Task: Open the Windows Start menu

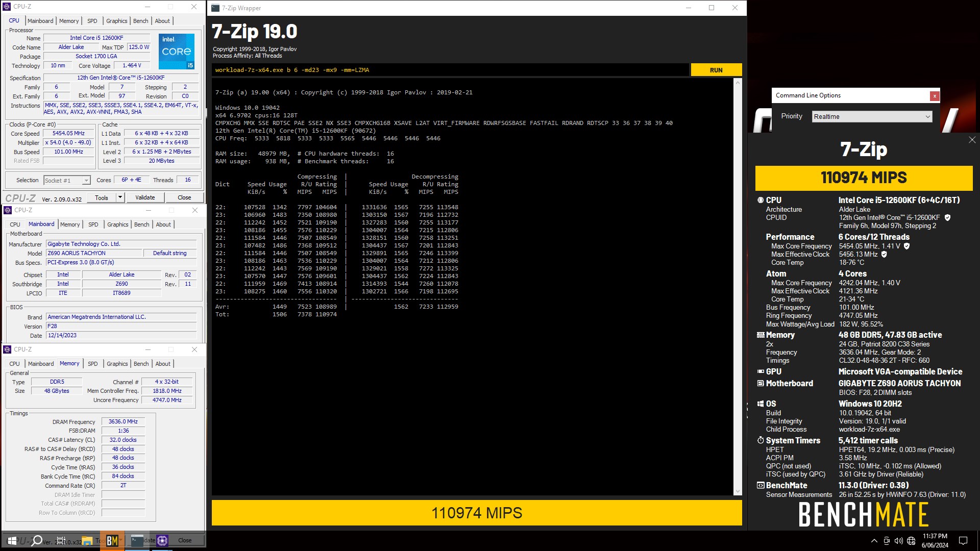Action: [12, 540]
